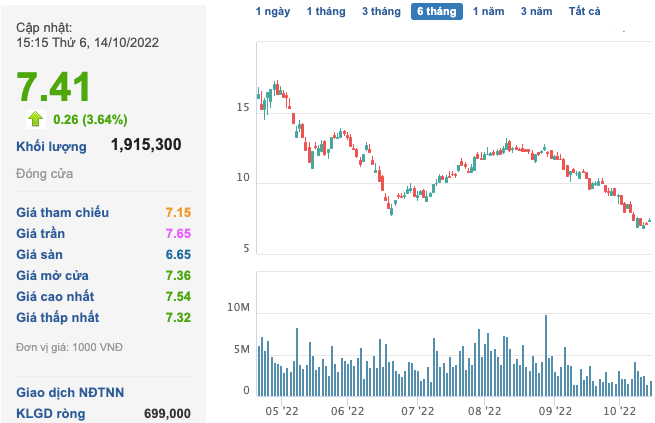Image resolution: width=655 pixels, height=423 pixels.
Task: Click the volume figure 1,915,300
Action: click(146, 145)
